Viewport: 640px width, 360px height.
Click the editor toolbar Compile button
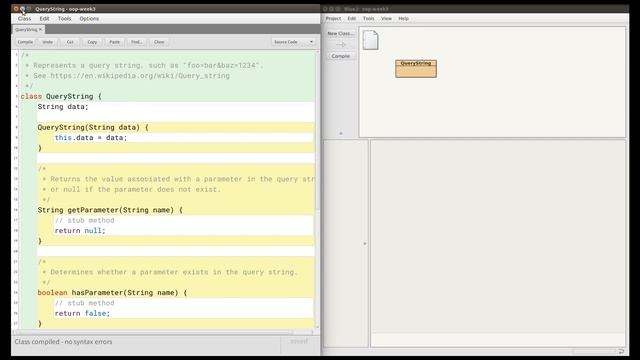pos(25,42)
